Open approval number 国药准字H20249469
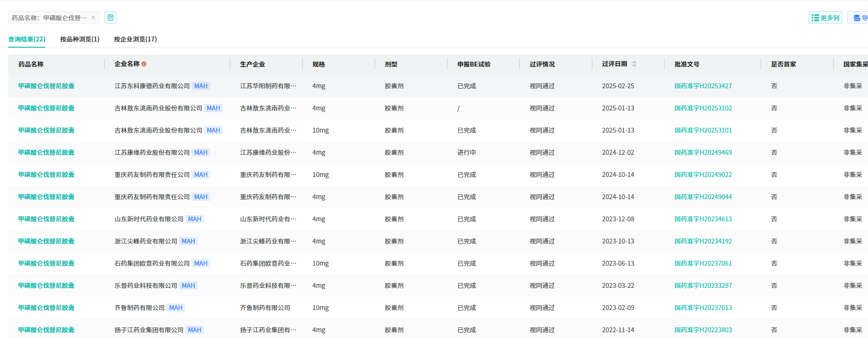The image size is (868, 338). click(703, 152)
